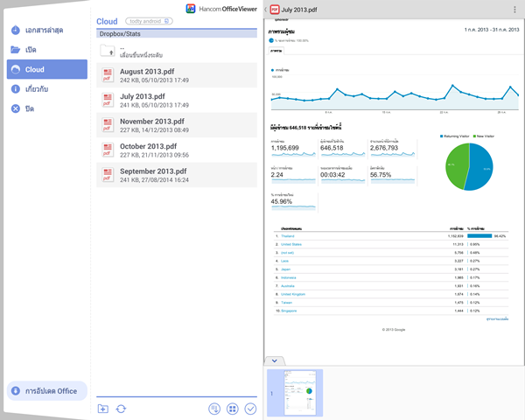
Task: Select the overview tab in the PDF
Action: pyautogui.click(x=276, y=52)
